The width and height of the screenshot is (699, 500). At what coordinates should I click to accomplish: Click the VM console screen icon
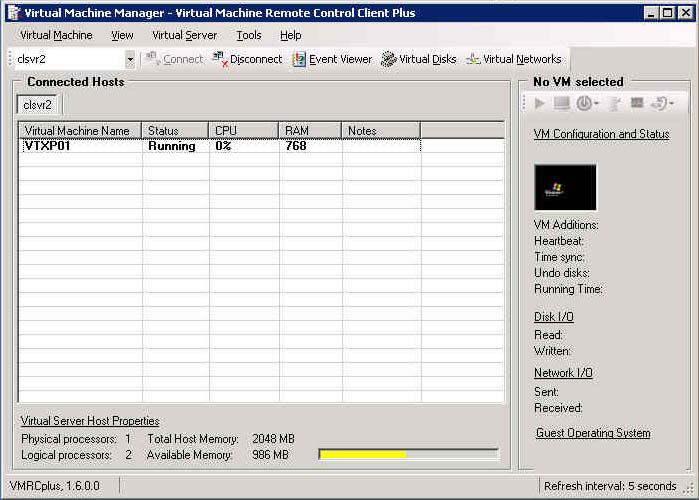tap(561, 103)
